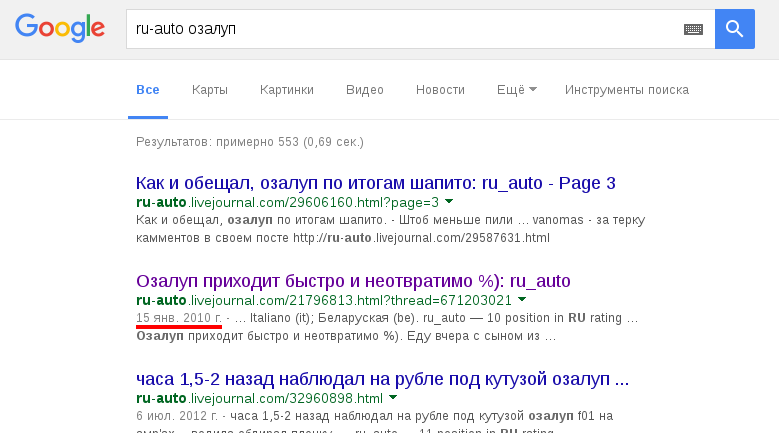Screen dimensions: 779x433
Task: Open the on-screen keyboard icon
Action: click(x=693, y=29)
